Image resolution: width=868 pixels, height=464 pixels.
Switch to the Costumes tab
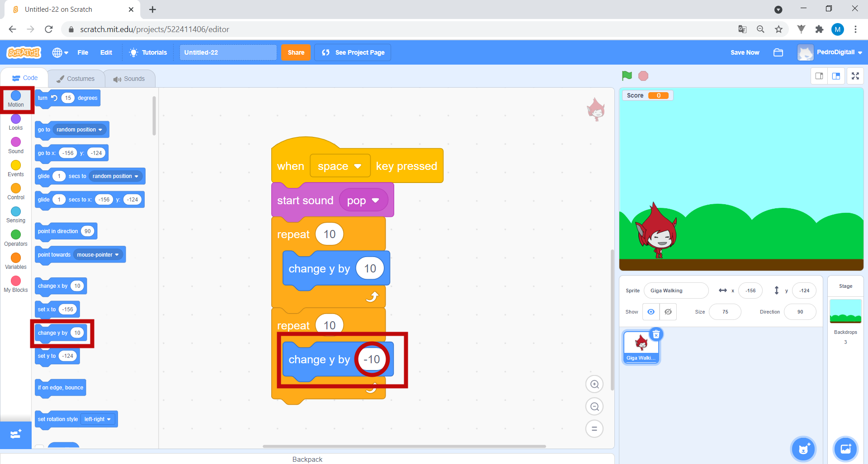coord(75,79)
